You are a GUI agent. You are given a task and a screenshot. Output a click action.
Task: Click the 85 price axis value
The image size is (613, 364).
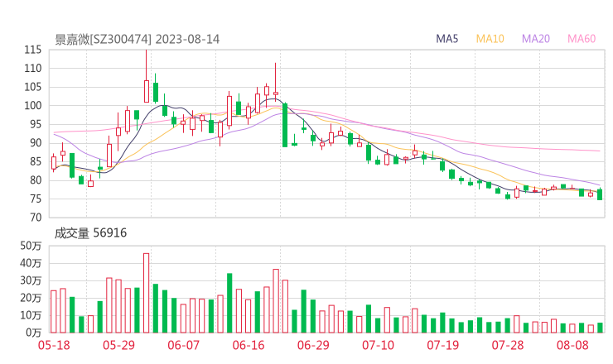[36, 161]
